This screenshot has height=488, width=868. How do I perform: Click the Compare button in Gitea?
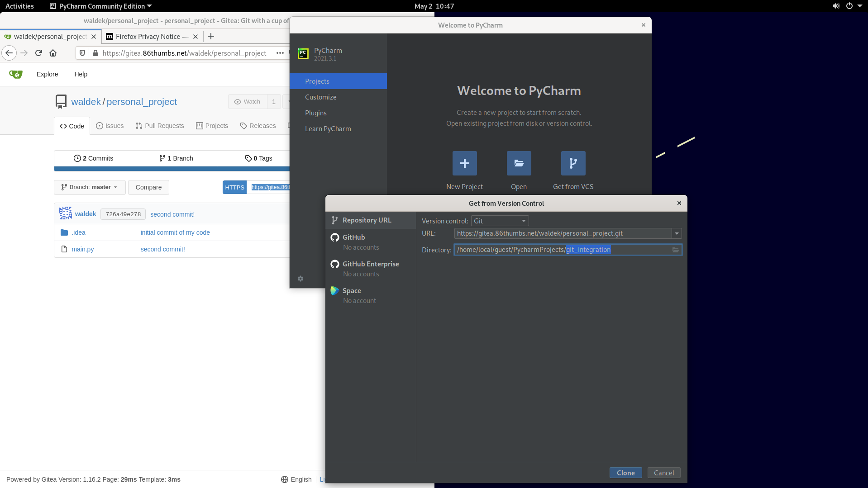[x=148, y=187]
